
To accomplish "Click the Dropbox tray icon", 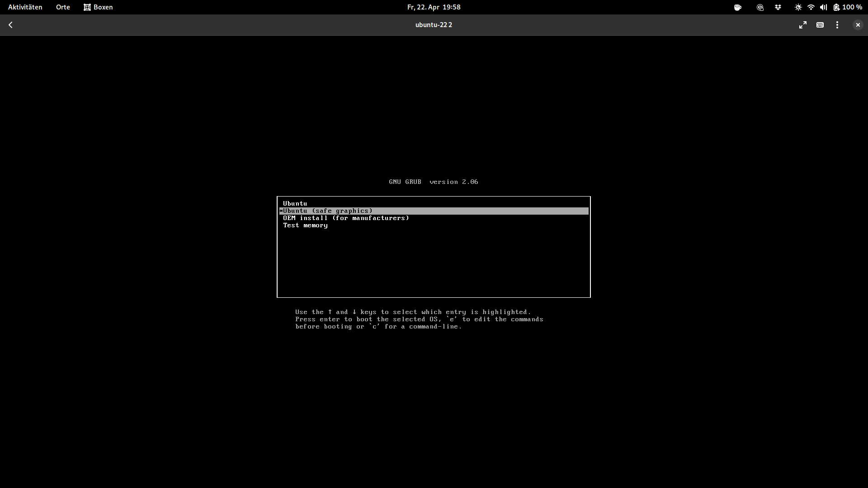I will click(x=778, y=7).
